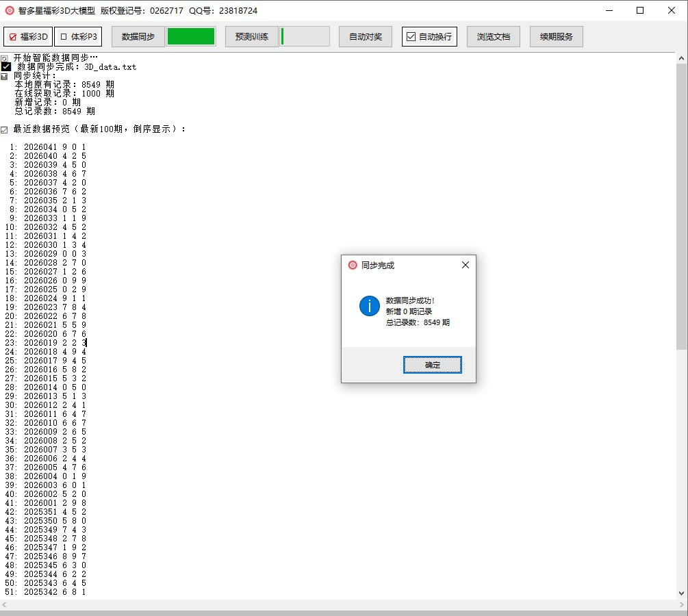
Task: Confirm the dialog with 确定 button
Action: coord(433,365)
